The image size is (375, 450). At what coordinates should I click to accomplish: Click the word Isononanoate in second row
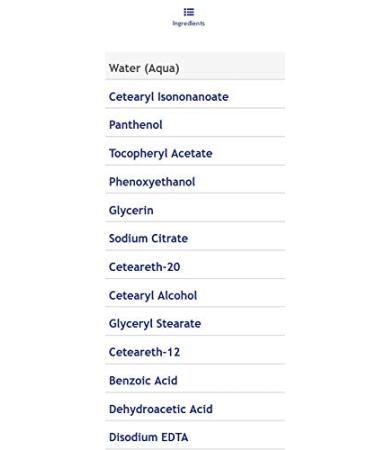pyautogui.click(x=193, y=97)
